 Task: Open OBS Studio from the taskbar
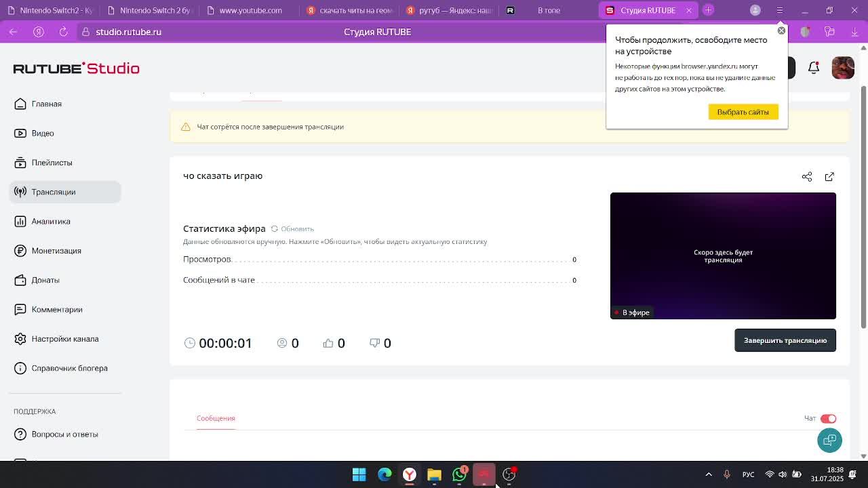509,474
